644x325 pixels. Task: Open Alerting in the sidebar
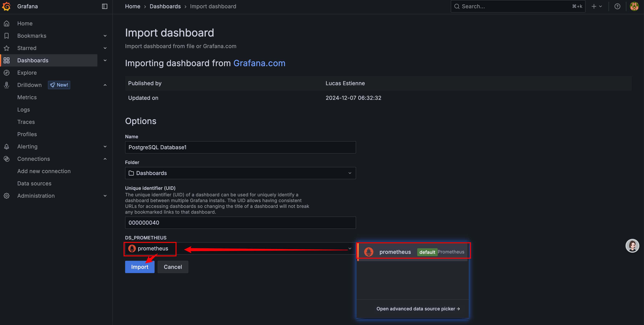click(x=27, y=147)
